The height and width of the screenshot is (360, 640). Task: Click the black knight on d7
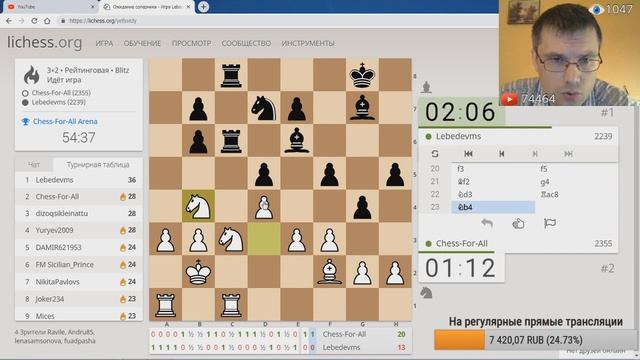click(264, 108)
